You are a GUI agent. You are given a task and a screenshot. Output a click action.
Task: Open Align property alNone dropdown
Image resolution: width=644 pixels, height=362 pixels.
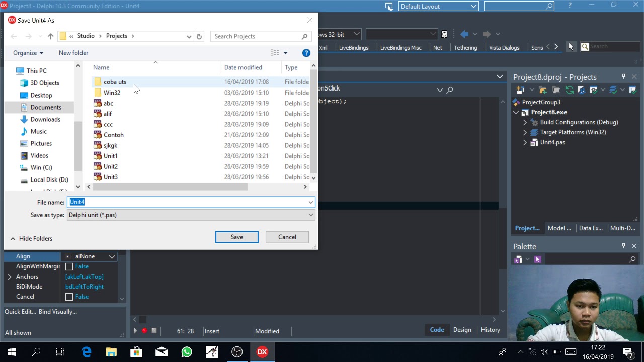pyautogui.click(x=112, y=256)
